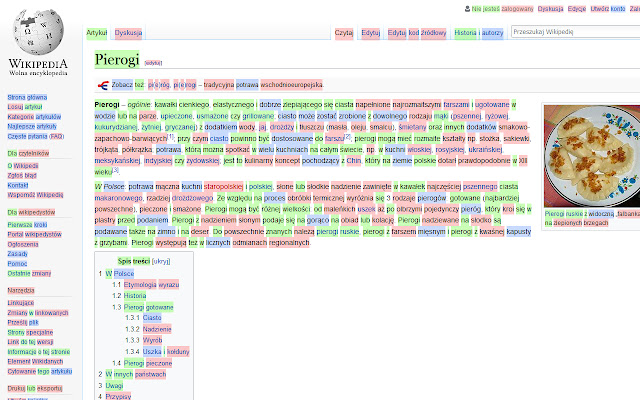Screen dimensions: 640x400
Task: Open 'Losuj artykuł' sidebar link
Action: (x=25, y=107)
